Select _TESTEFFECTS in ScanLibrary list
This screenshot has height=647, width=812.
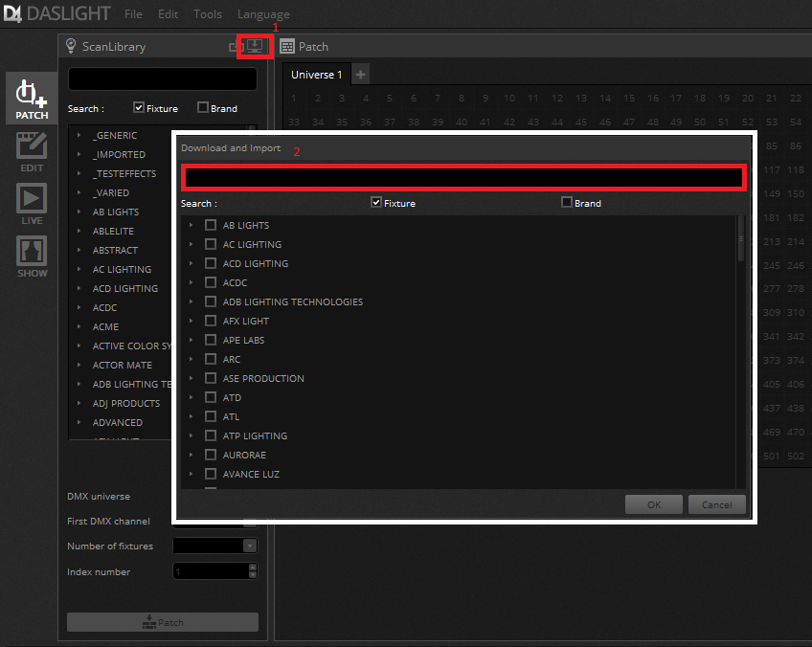124,173
